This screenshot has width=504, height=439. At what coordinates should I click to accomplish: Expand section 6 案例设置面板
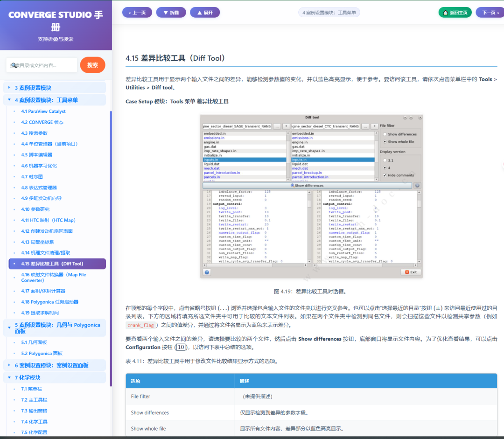(55, 365)
